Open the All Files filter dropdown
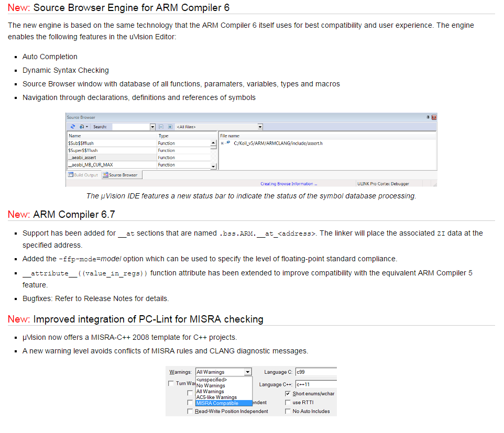 [x=260, y=127]
